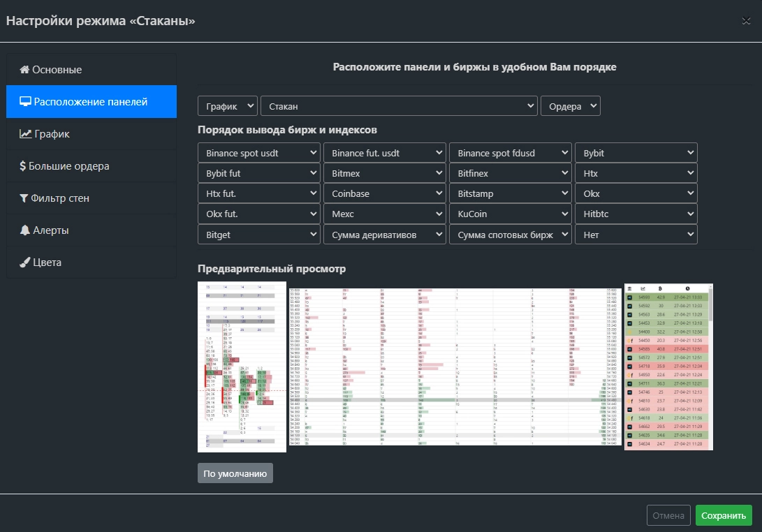Click the home icon beside Основные
Screen dimensions: 762x532
24,70
